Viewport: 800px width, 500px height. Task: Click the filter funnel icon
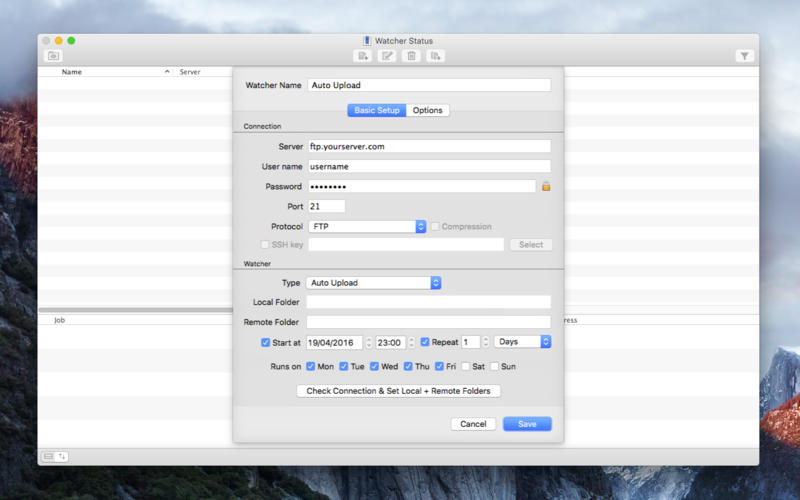[x=745, y=56]
